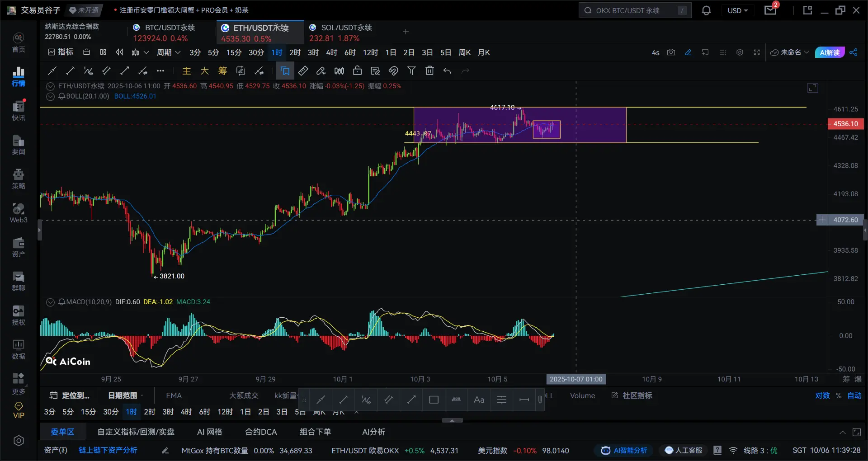Open the Web3 sidebar item
This screenshot has width=868, height=461.
pos(19,213)
